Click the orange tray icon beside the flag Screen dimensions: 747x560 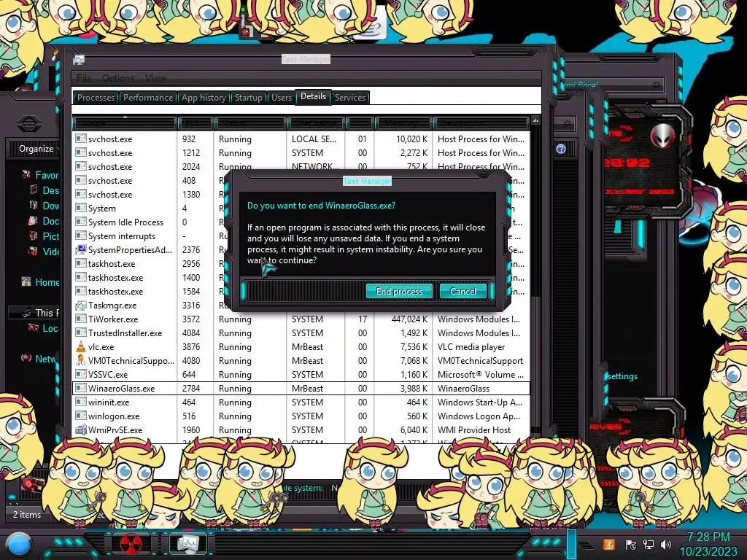pos(609,544)
